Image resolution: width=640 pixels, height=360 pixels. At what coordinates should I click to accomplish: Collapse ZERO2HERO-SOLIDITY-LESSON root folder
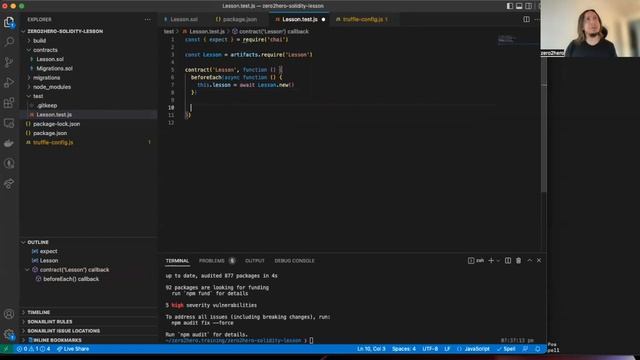point(64,31)
